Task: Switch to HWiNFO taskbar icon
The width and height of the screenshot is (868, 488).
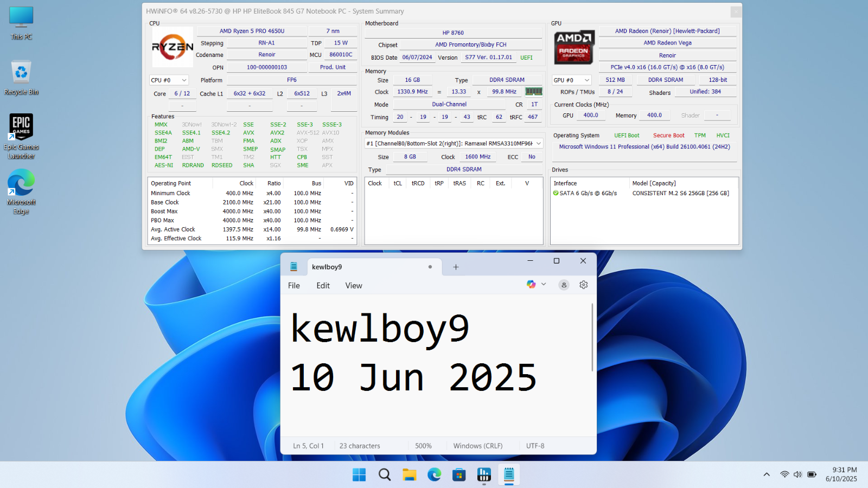Action: (484, 475)
